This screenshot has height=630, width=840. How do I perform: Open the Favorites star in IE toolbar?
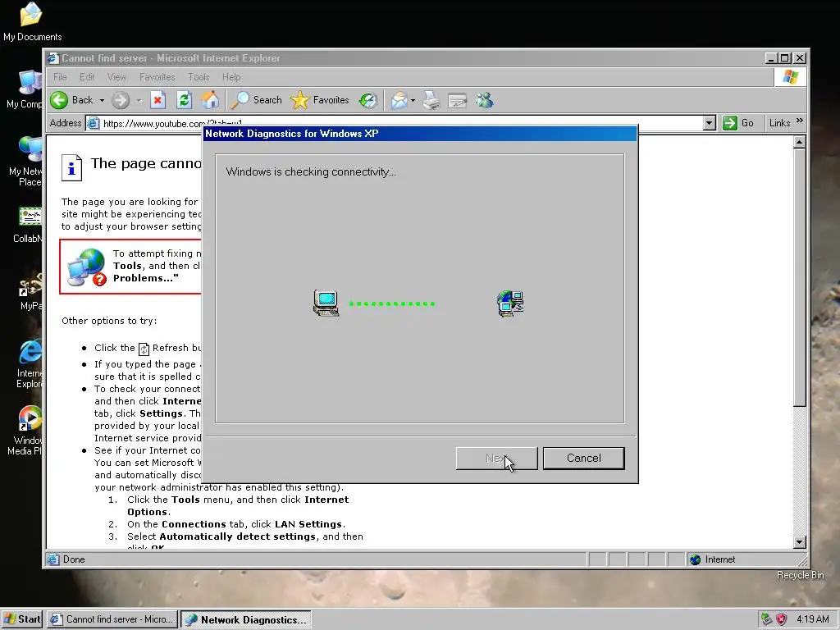pos(320,100)
